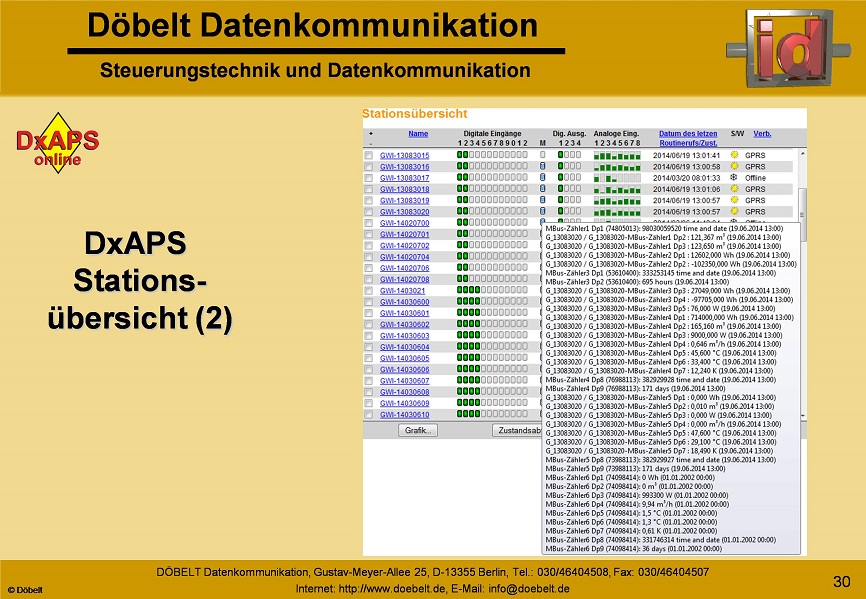Click the 'Verb.' column header

[x=762, y=133]
